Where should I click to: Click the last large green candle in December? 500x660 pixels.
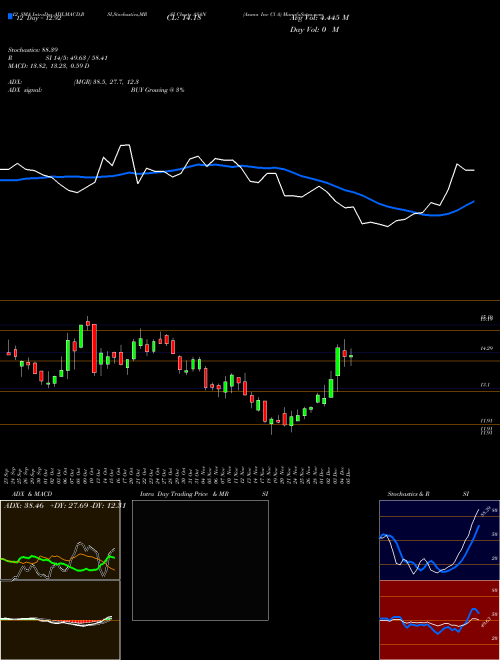[x=338, y=362]
